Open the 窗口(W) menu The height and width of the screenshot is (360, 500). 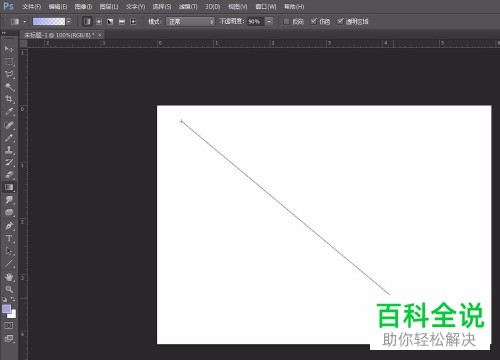pyautogui.click(x=266, y=7)
